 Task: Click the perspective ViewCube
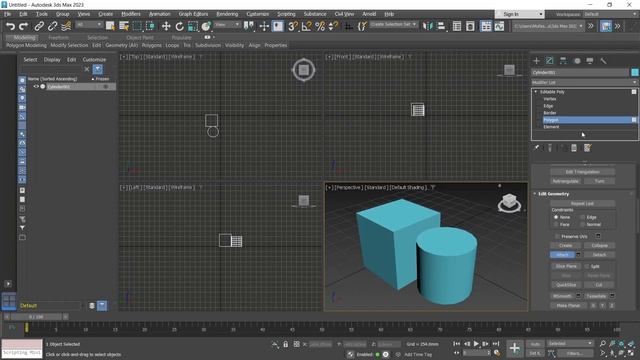tap(509, 202)
